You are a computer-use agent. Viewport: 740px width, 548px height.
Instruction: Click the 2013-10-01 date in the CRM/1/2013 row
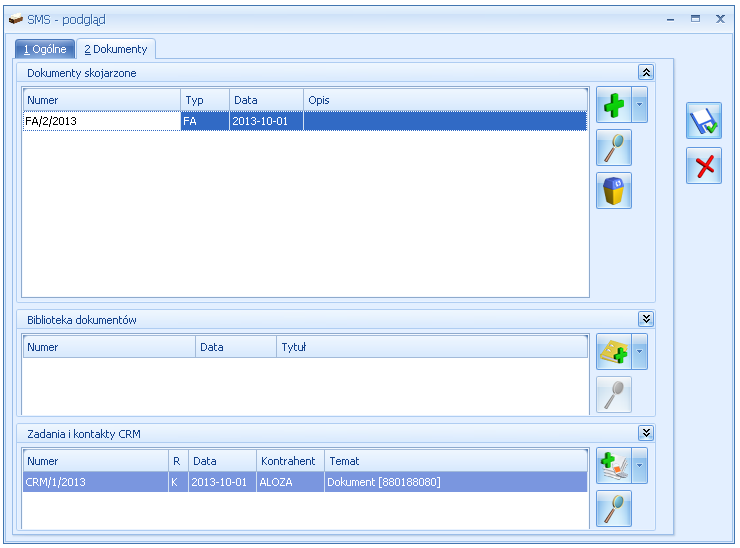pyautogui.click(x=222, y=482)
